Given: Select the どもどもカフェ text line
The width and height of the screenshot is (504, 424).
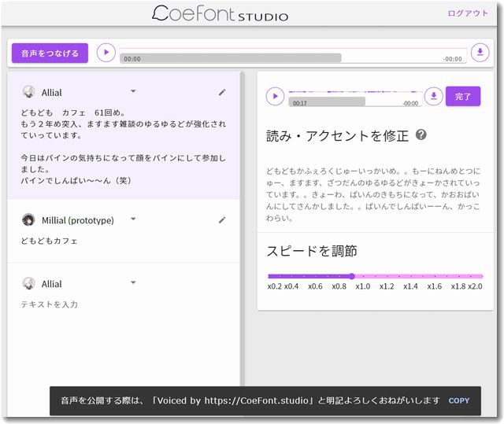Looking at the screenshot, I should (x=49, y=241).
